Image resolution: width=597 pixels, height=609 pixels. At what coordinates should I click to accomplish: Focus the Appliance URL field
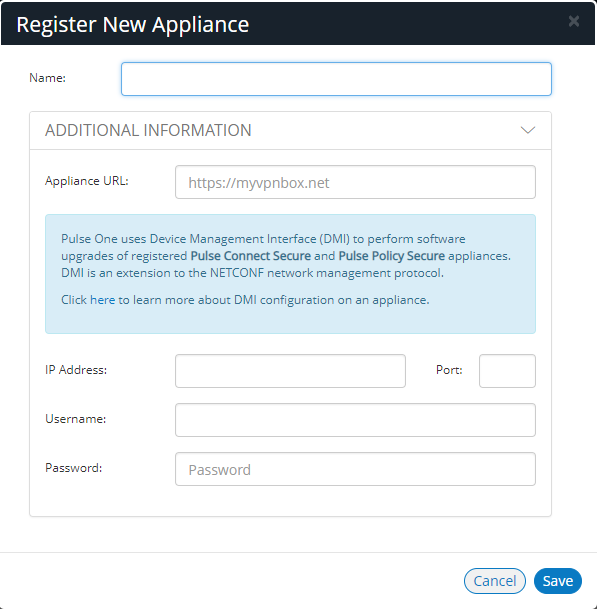[x=355, y=182]
